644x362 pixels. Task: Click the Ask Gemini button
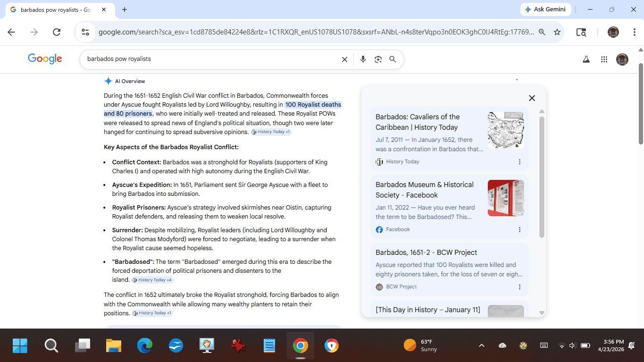click(545, 9)
